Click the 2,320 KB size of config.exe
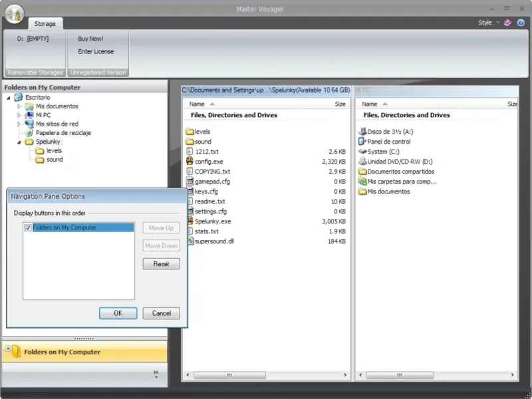 pos(334,162)
